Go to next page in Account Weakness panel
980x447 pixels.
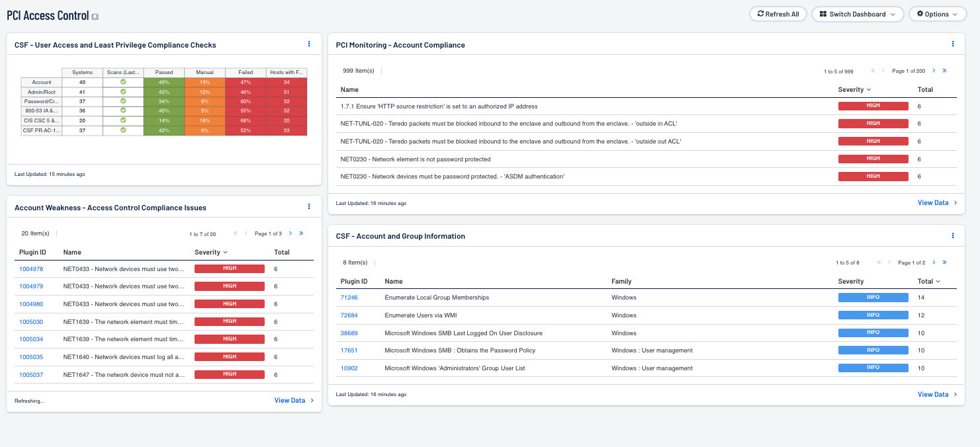(x=290, y=233)
